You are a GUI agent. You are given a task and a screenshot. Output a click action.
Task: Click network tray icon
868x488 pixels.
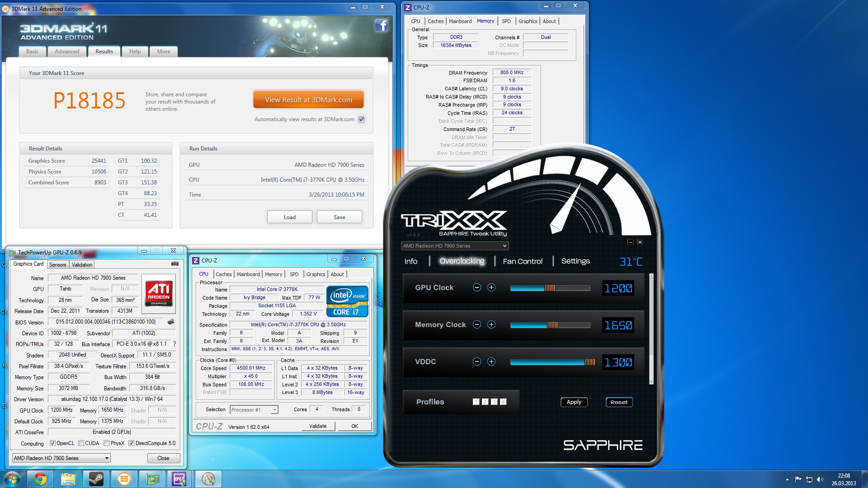point(809,479)
